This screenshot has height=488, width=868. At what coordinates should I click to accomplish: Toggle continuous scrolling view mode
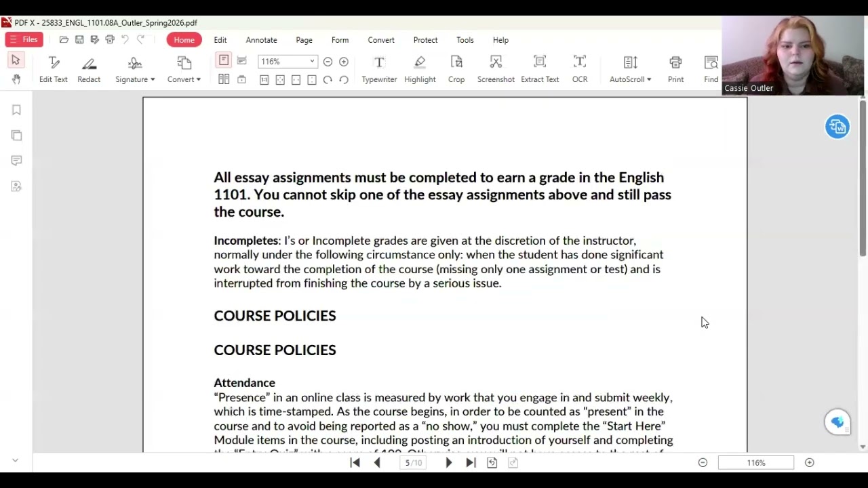pyautogui.click(x=241, y=60)
